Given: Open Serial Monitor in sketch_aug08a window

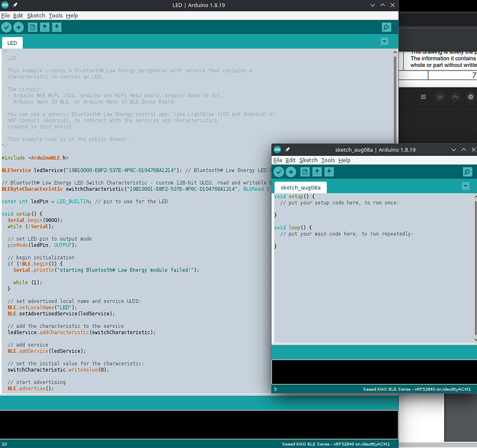Looking at the screenshot, I should click(x=467, y=172).
